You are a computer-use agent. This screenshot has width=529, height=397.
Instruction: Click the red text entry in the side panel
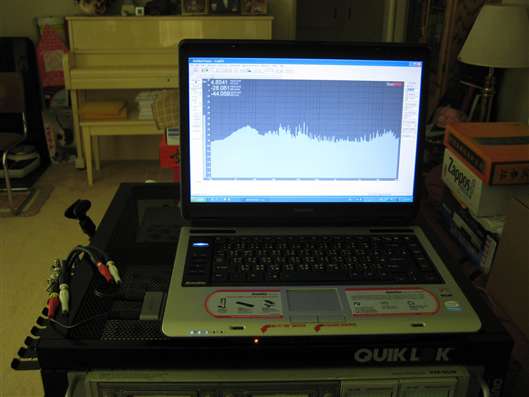click(411, 95)
